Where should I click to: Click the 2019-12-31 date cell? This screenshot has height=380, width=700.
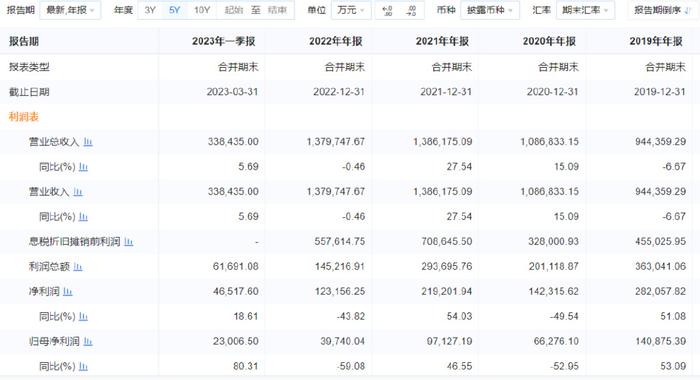[x=659, y=92]
